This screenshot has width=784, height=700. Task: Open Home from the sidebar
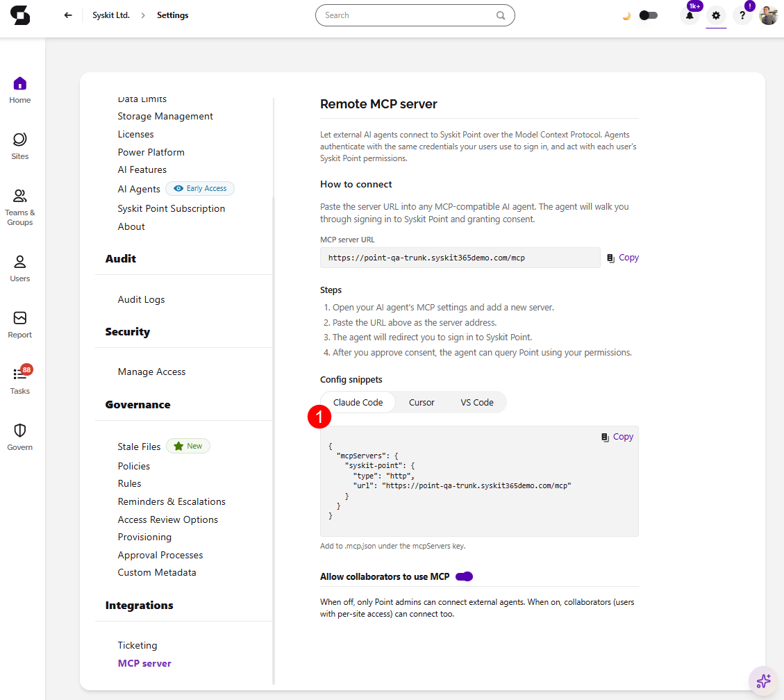coord(20,90)
